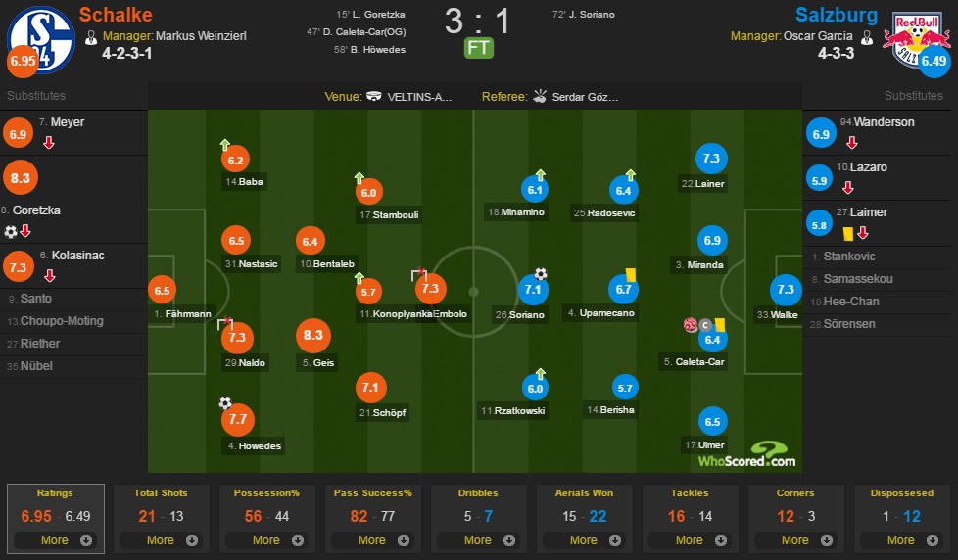Click the whistle icon next to Referee

click(x=540, y=96)
